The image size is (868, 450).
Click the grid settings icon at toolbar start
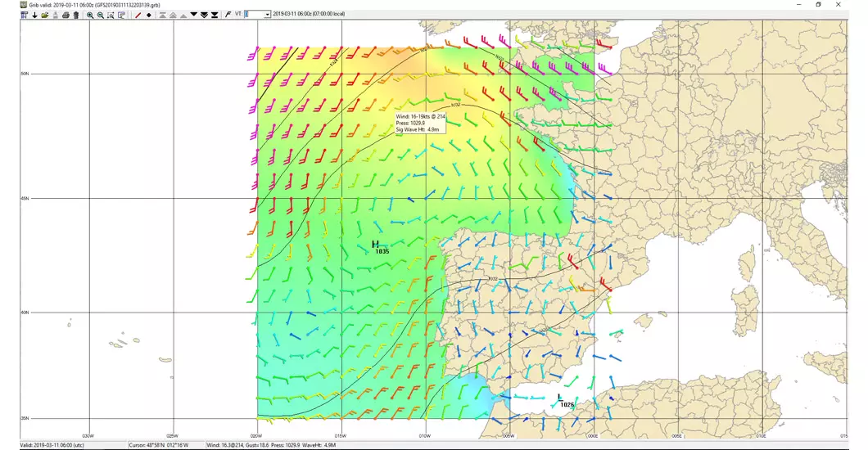[25, 15]
